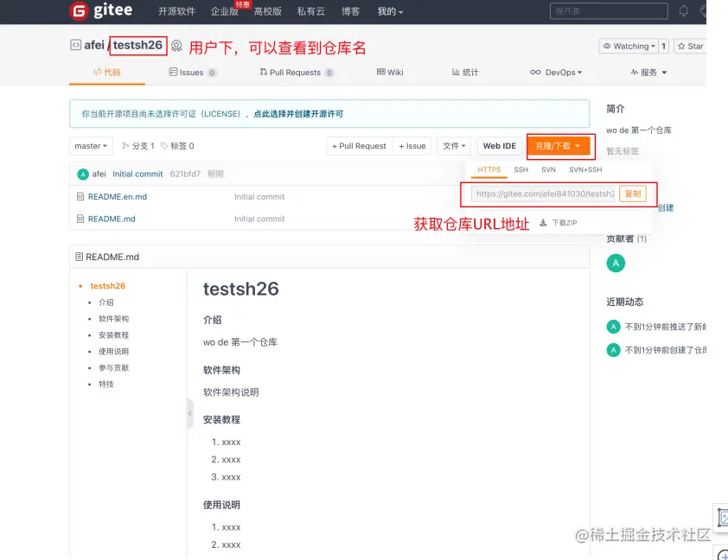Switch to the 代码 tab
728x560 pixels.
(x=107, y=73)
